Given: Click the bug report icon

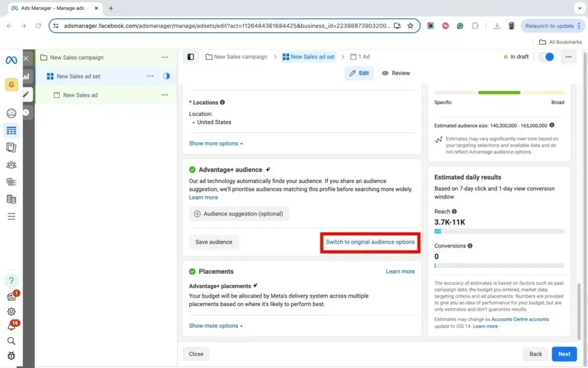Looking at the screenshot, I should [11, 355].
